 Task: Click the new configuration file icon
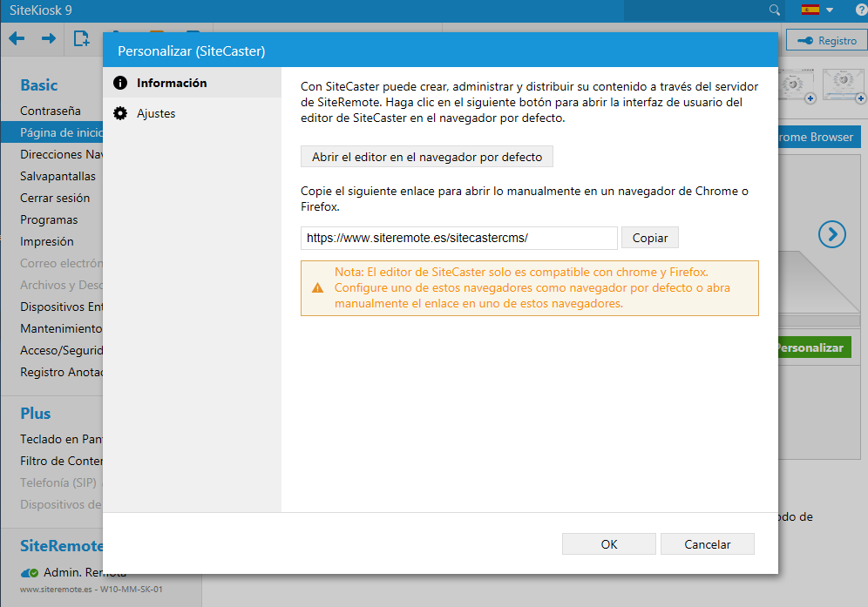[x=81, y=38]
